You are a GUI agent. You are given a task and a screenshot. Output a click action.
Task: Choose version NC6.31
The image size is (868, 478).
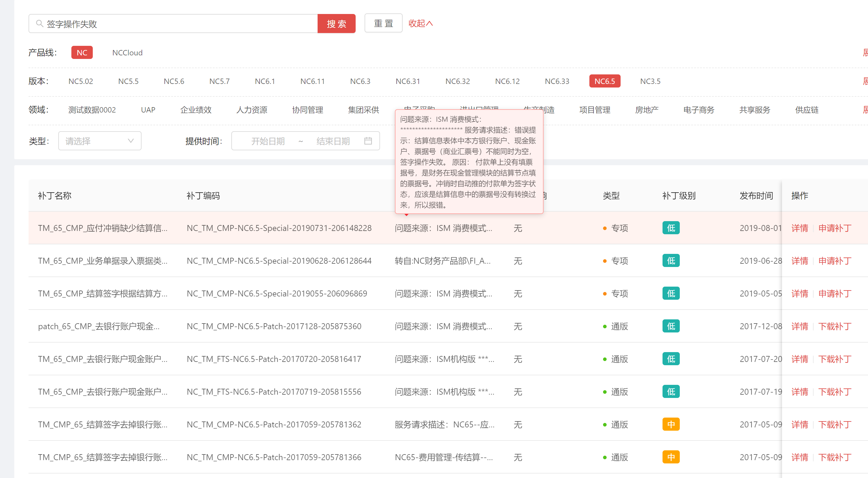[x=408, y=81]
